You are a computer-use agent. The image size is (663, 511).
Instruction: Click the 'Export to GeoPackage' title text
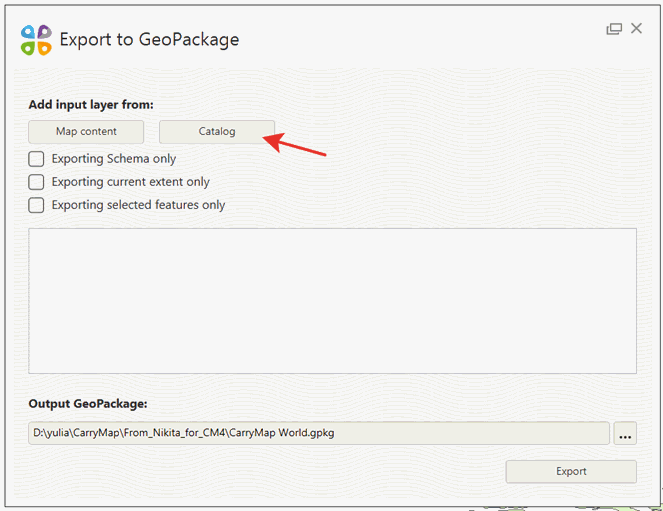coord(149,40)
